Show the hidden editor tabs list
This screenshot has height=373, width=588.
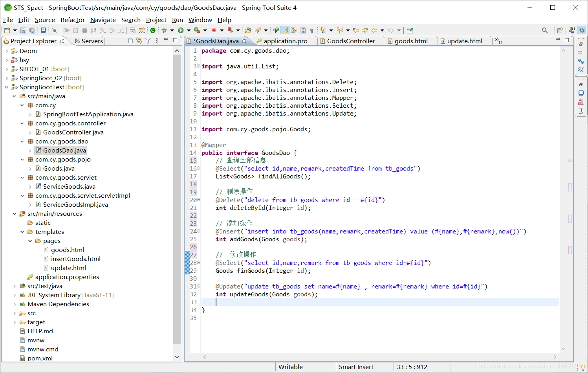499,40
